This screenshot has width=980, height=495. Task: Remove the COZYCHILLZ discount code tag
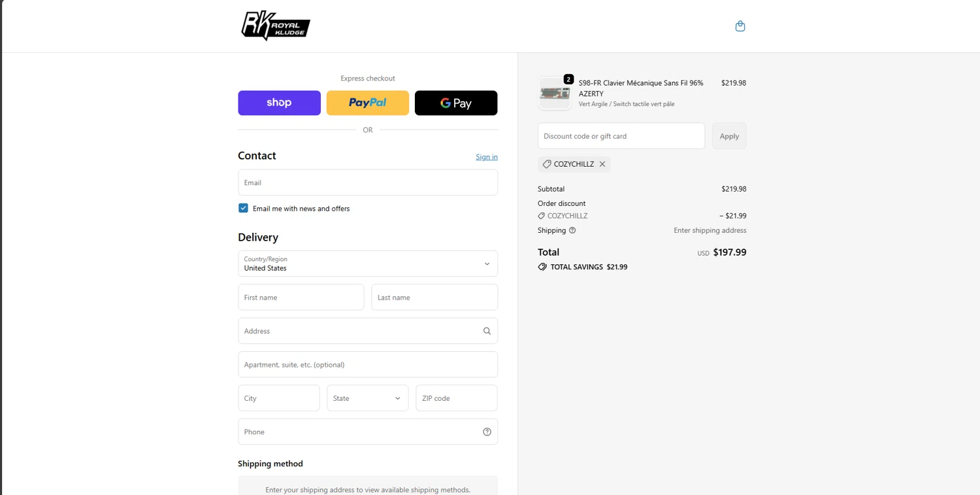602,164
